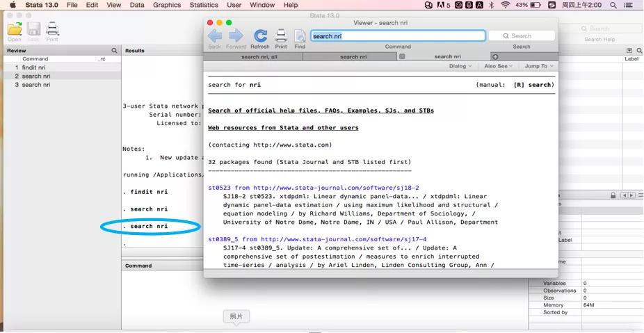Screen dimensions: 644x333
Task: Open the Window menu
Action: pyautogui.click(x=262, y=5)
